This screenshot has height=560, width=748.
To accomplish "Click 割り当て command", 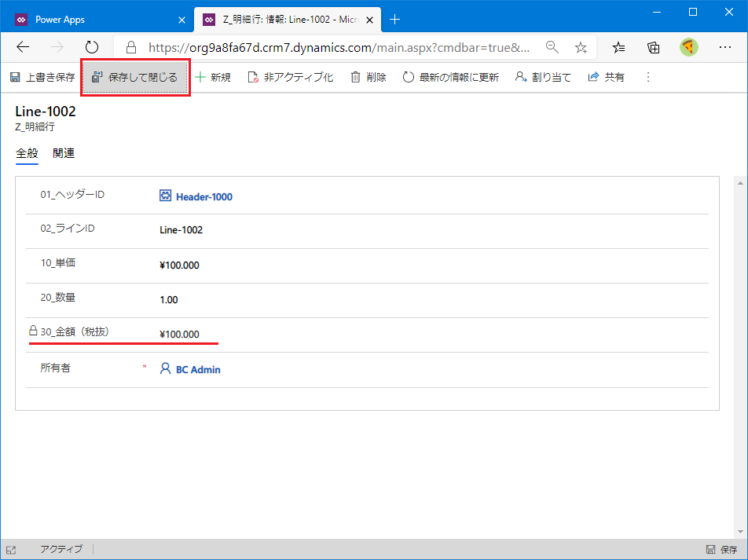I will pos(543,77).
